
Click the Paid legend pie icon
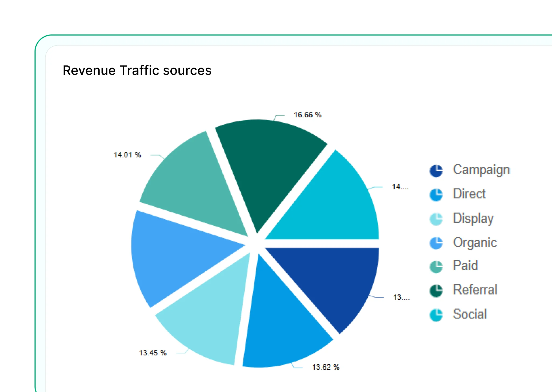[x=436, y=266]
